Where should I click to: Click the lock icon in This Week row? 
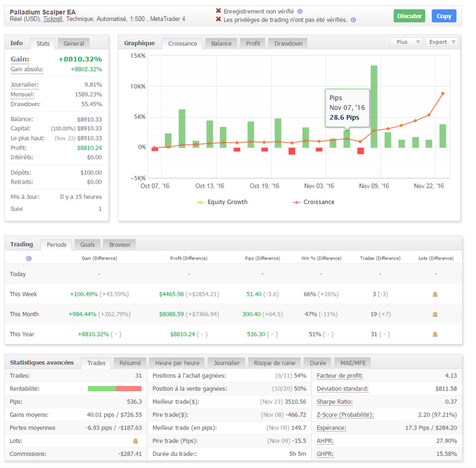pyautogui.click(x=435, y=295)
